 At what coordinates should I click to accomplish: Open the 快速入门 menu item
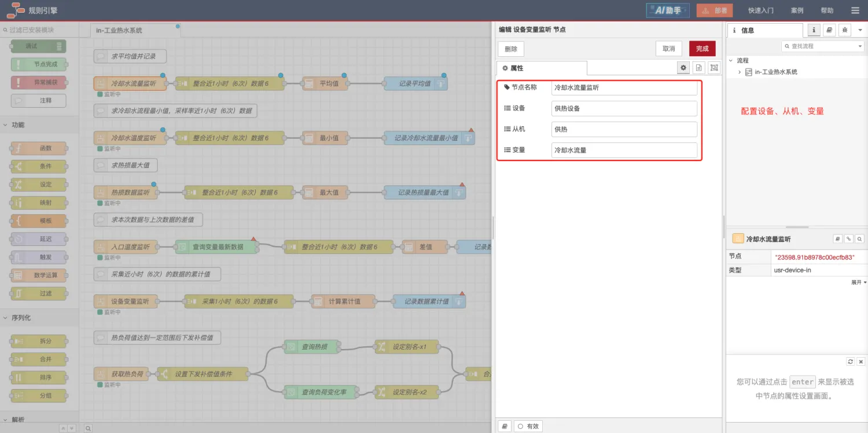[760, 10]
